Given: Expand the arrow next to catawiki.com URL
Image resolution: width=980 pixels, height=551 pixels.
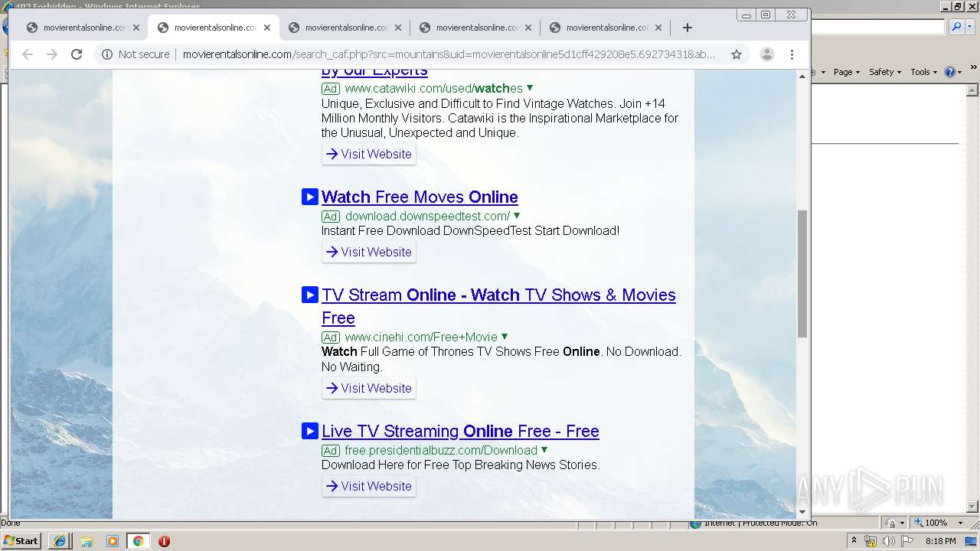Looking at the screenshot, I should pos(530,88).
